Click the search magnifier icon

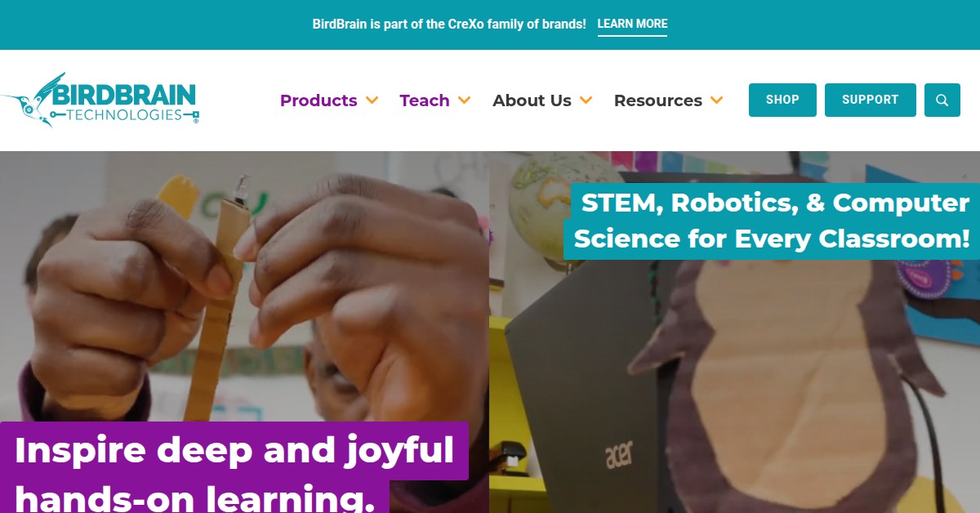pos(942,100)
